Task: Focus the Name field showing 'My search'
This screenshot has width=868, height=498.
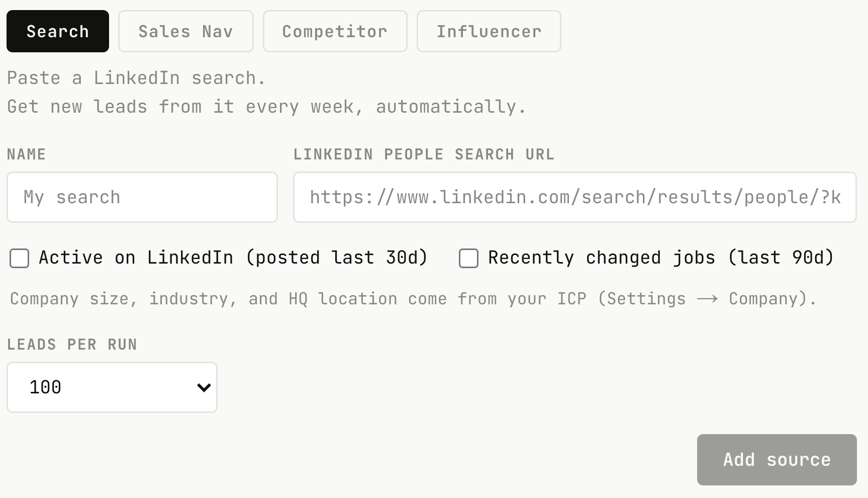Action: click(142, 197)
